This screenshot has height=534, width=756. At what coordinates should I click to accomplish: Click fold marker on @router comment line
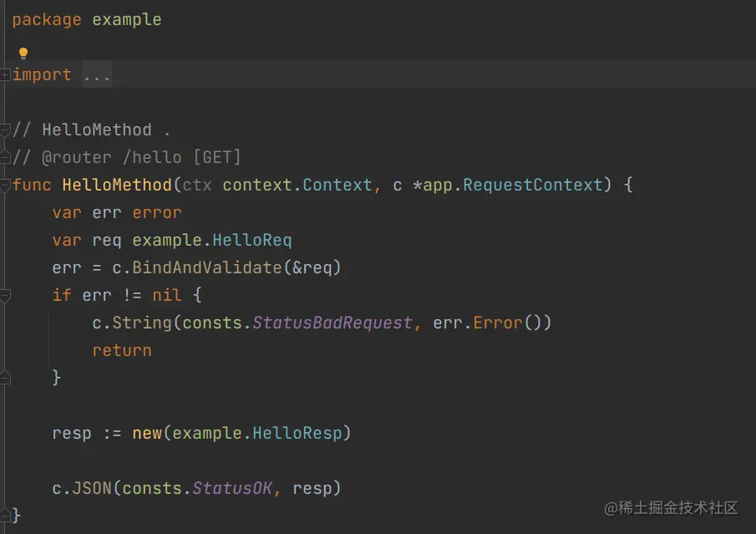click(x=5, y=157)
